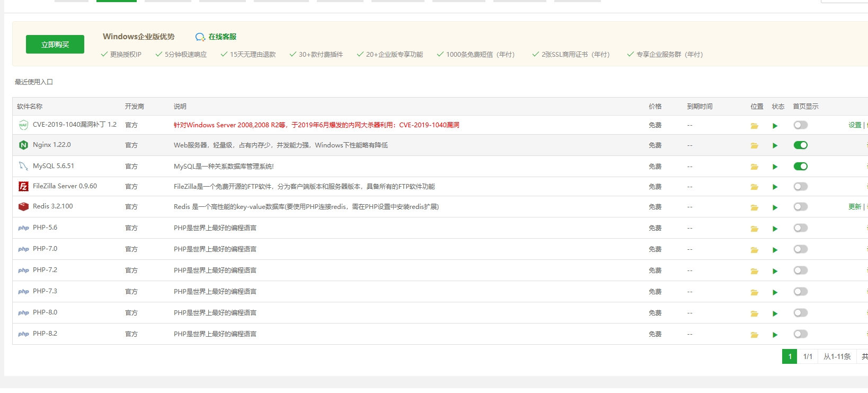
Task: Click status play icon for PHP-7.3
Action: point(775,292)
